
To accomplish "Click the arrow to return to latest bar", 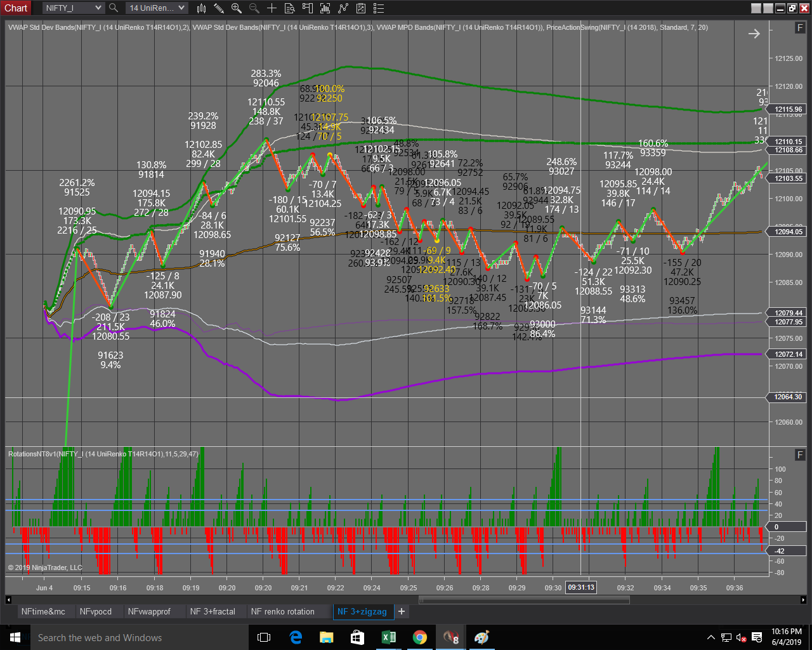I will (754, 34).
